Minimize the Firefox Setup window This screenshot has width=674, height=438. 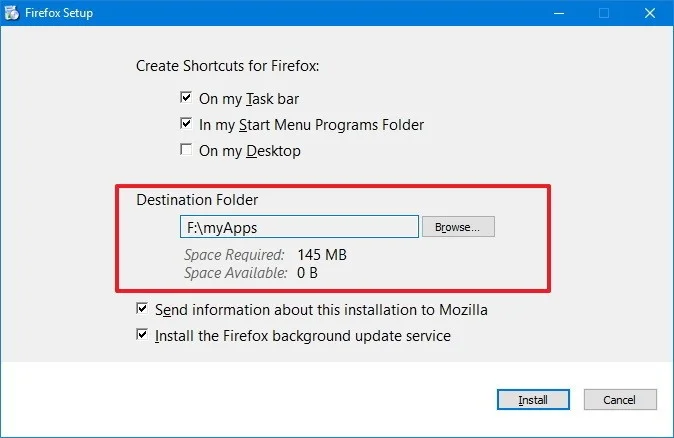557,13
